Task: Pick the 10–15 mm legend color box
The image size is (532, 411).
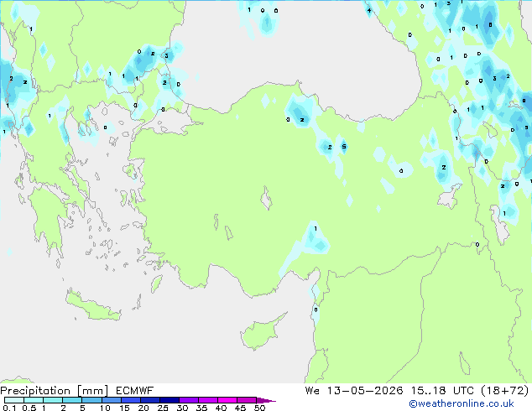Action: [111, 400]
